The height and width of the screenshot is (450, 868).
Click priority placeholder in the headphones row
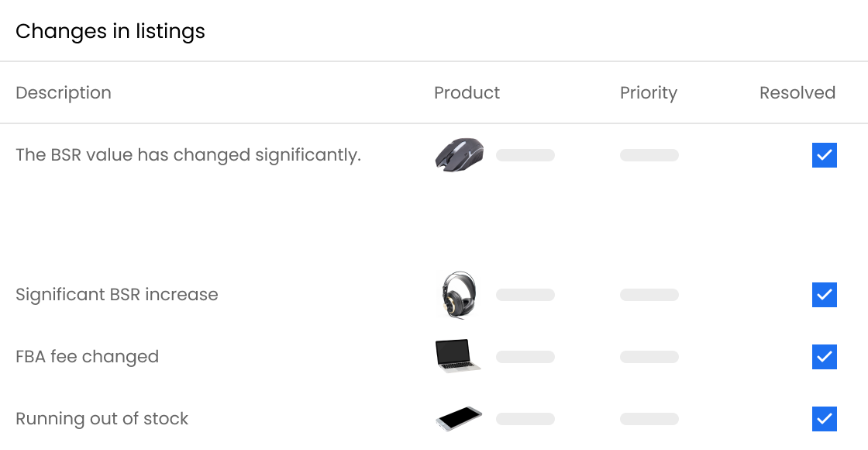[649, 295]
